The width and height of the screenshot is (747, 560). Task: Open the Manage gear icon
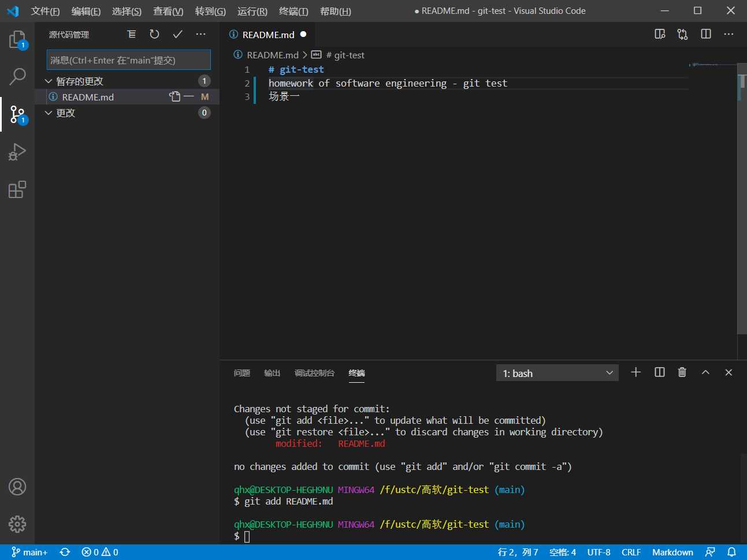click(x=17, y=524)
